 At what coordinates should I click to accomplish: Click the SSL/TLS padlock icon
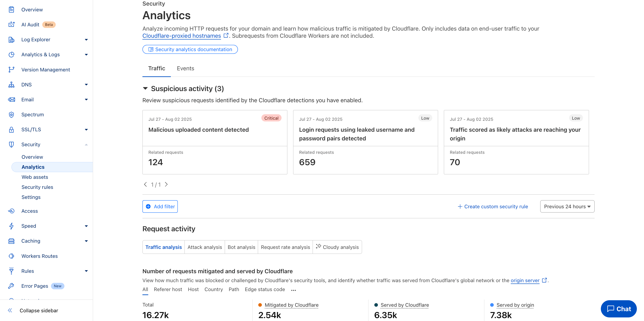coord(11,129)
